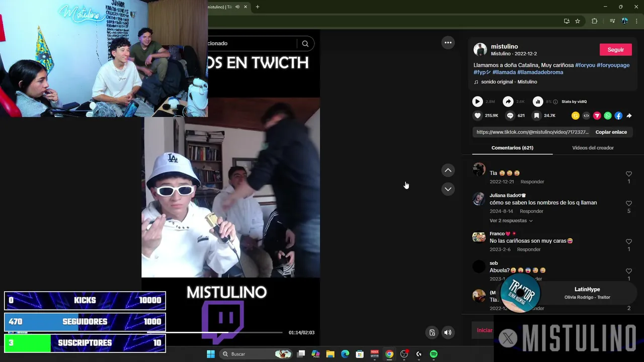The image size is (644, 362).
Task: Click the info icon next to 8%
Action: click(x=555, y=102)
